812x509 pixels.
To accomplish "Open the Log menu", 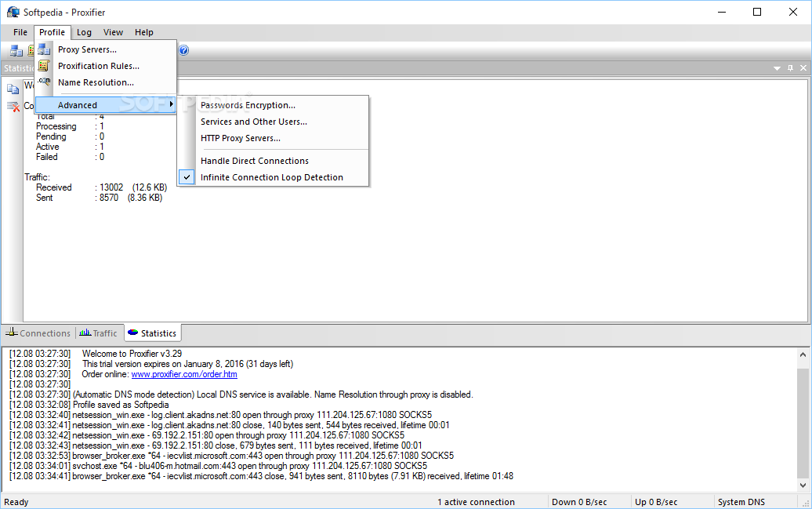I will coord(84,32).
